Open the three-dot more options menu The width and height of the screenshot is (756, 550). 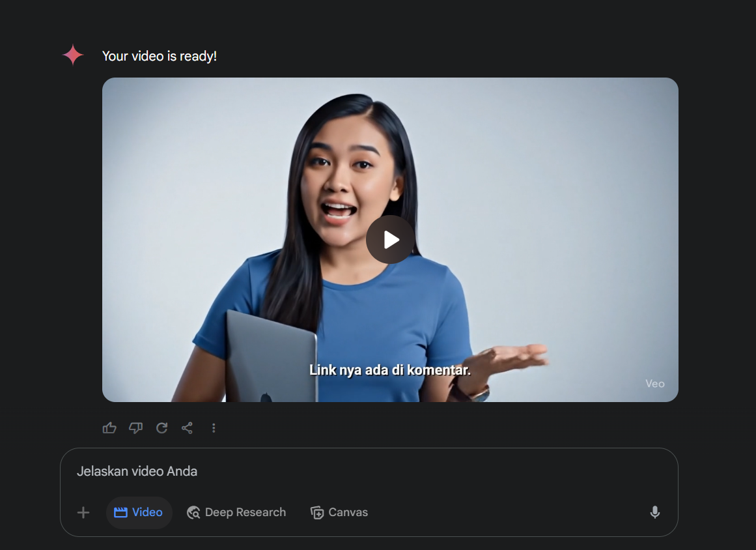pos(214,428)
